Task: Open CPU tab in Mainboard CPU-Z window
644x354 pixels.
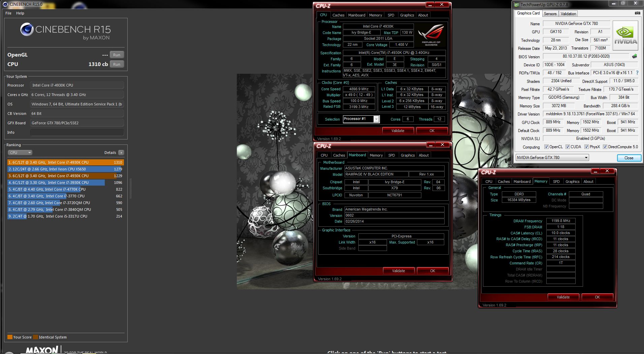Action: point(324,155)
